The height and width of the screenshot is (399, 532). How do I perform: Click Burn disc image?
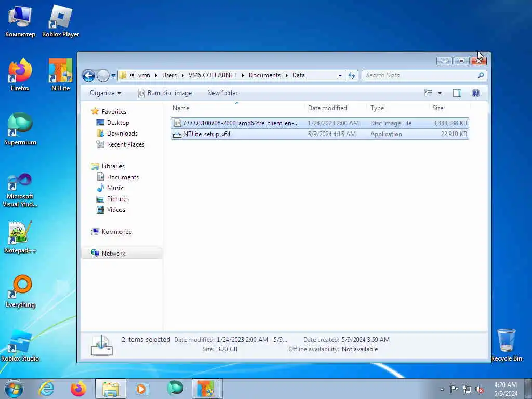point(165,93)
